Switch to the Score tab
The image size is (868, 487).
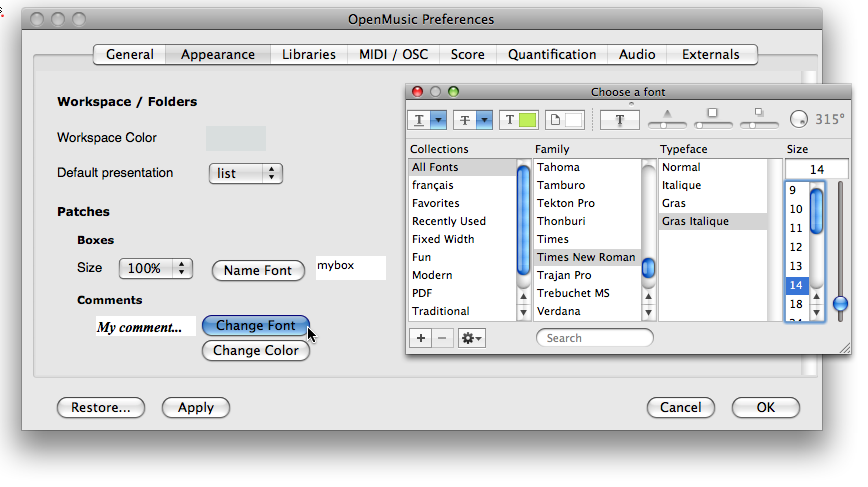pyautogui.click(x=468, y=54)
